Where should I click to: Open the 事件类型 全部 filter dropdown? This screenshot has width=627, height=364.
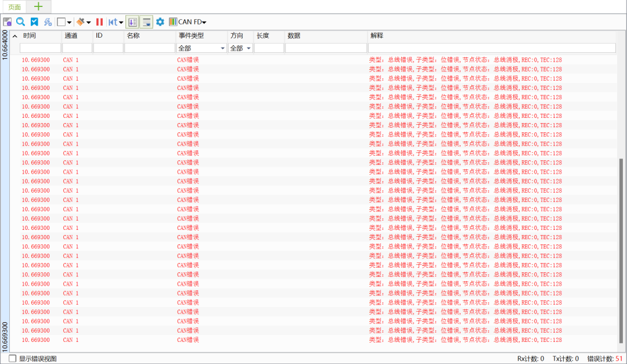click(201, 48)
